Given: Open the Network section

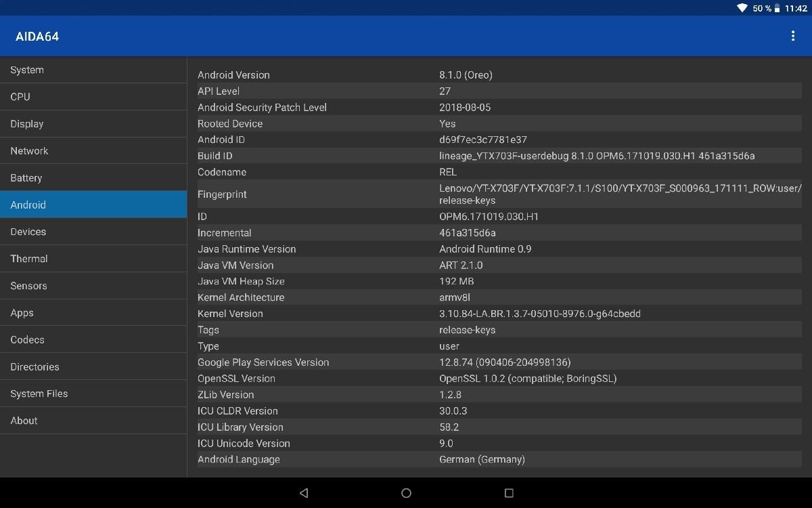Looking at the screenshot, I should pos(93,151).
